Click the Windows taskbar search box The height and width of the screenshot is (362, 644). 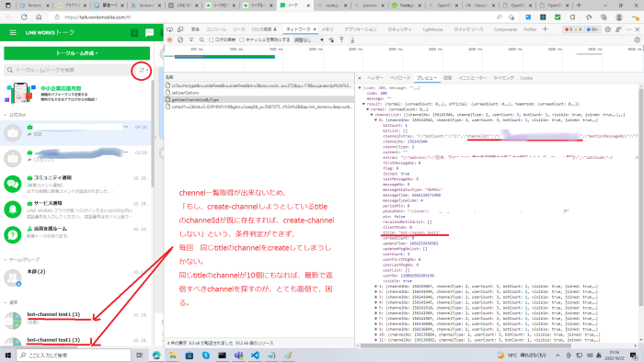(x=74, y=355)
